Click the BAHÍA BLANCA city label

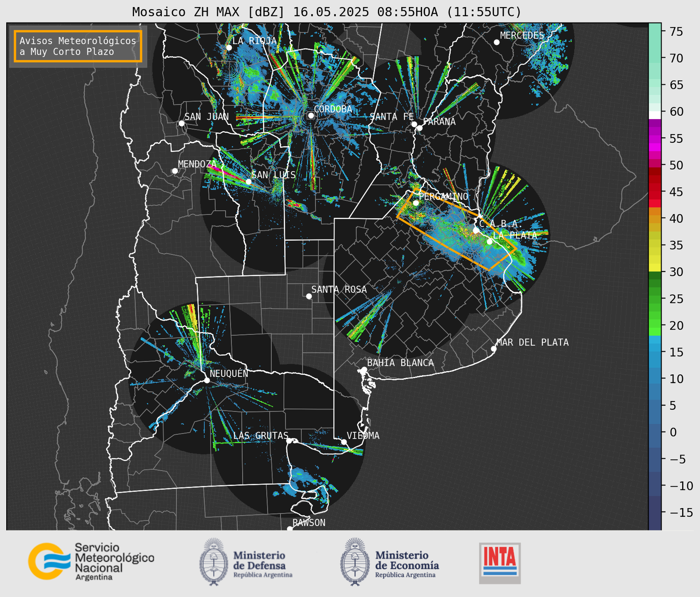pos(400,363)
